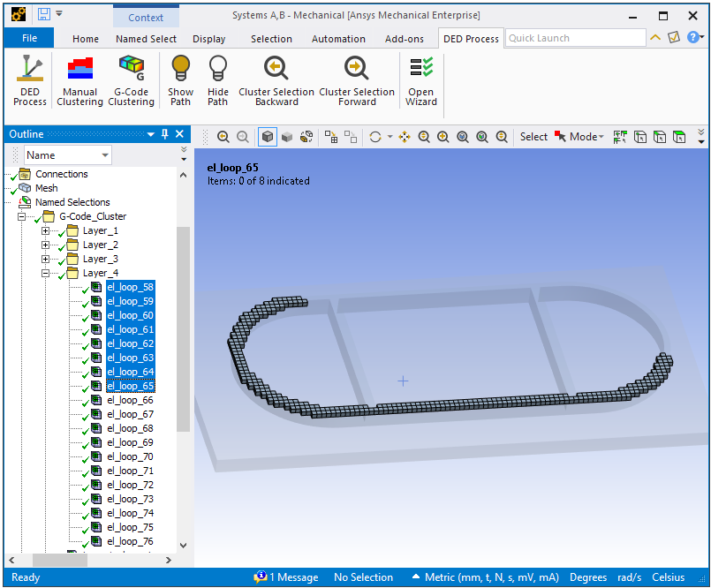711x588 pixels.
Task: Step Cluster Selection Backward
Action: point(276,79)
